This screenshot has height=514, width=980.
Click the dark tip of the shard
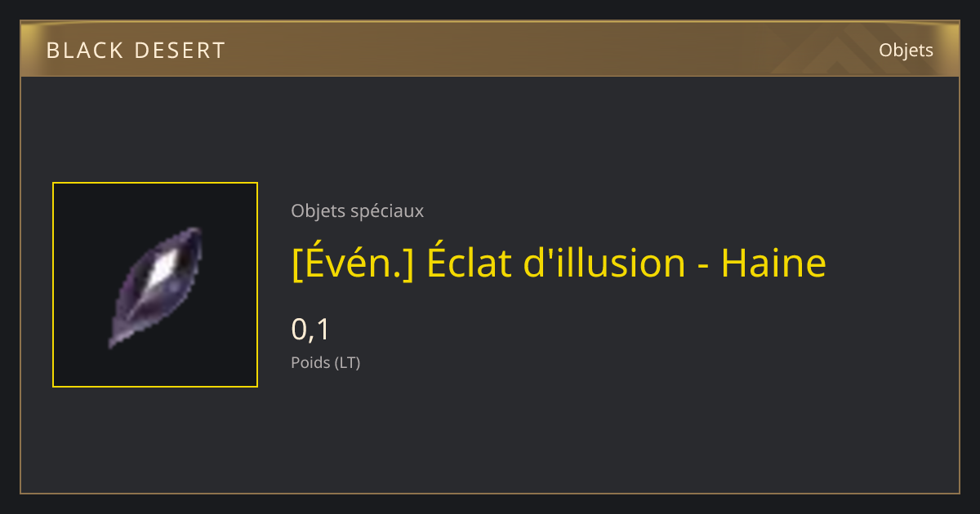click(x=117, y=338)
